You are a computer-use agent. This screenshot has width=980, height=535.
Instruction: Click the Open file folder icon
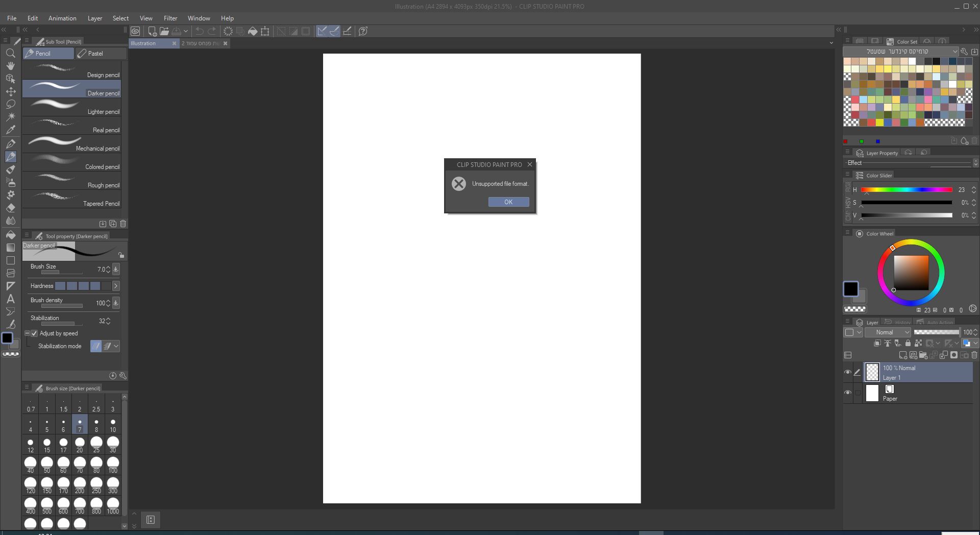pyautogui.click(x=164, y=31)
